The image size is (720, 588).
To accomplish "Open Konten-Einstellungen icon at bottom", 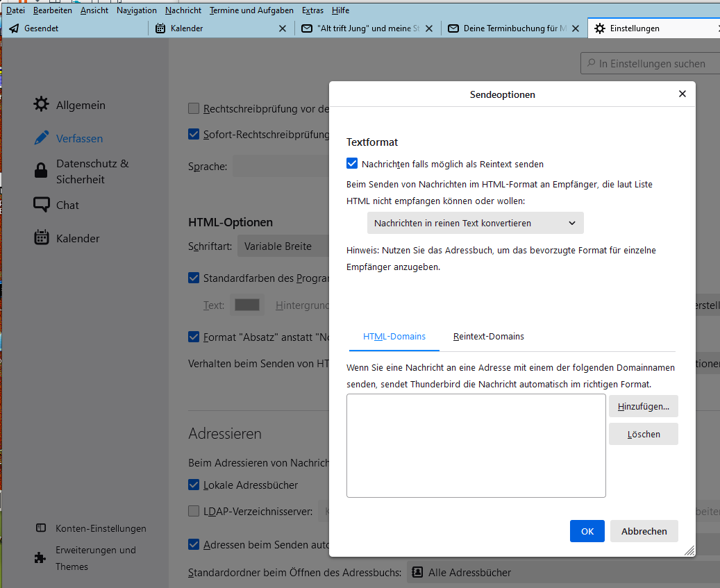I will (x=41, y=528).
